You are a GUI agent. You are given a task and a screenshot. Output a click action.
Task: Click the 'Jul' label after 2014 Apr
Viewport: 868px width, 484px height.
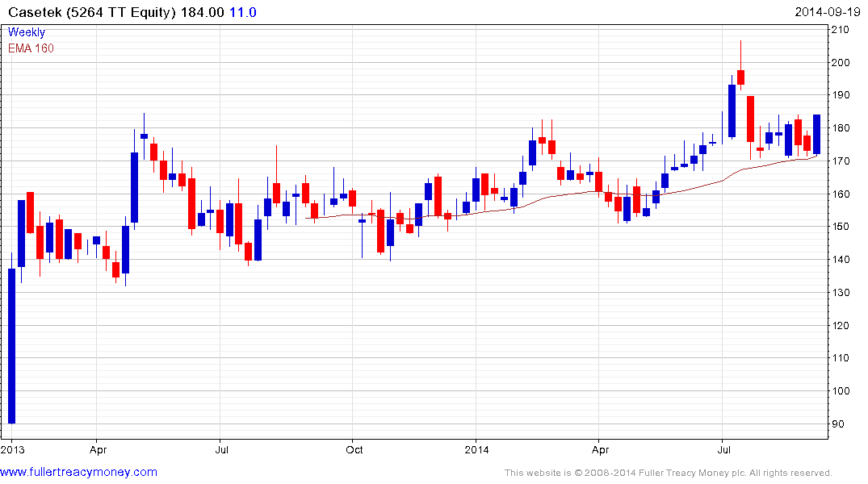pyautogui.click(x=723, y=449)
